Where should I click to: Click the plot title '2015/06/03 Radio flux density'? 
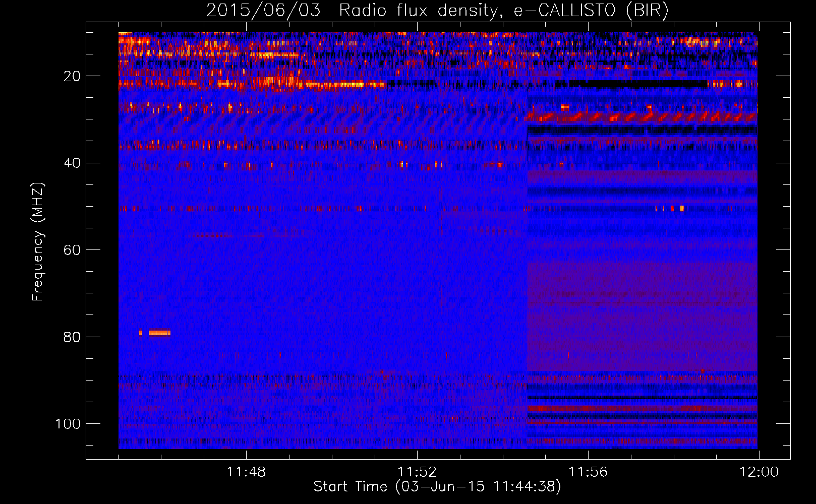tap(437, 11)
